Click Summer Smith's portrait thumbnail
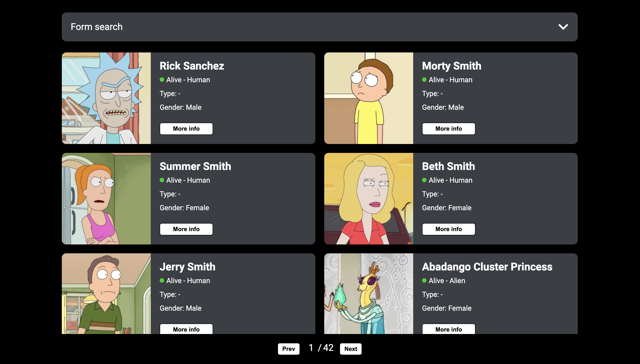640x364 pixels. 106,198
